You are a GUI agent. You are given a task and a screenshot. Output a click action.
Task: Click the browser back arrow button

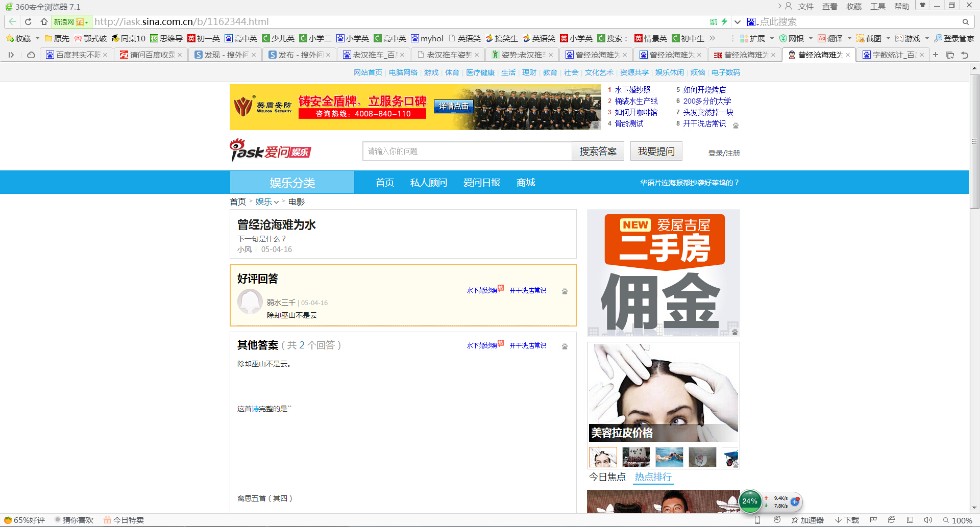pyautogui.click(x=12, y=22)
